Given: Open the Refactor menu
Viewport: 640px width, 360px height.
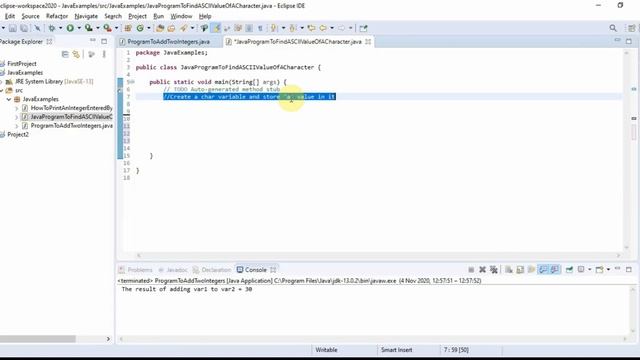Looking at the screenshot, I should pos(57,16).
